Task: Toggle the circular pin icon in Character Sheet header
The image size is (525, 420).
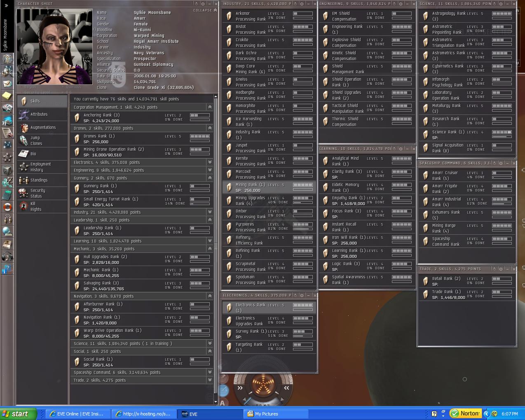Action: click(202, 4)
